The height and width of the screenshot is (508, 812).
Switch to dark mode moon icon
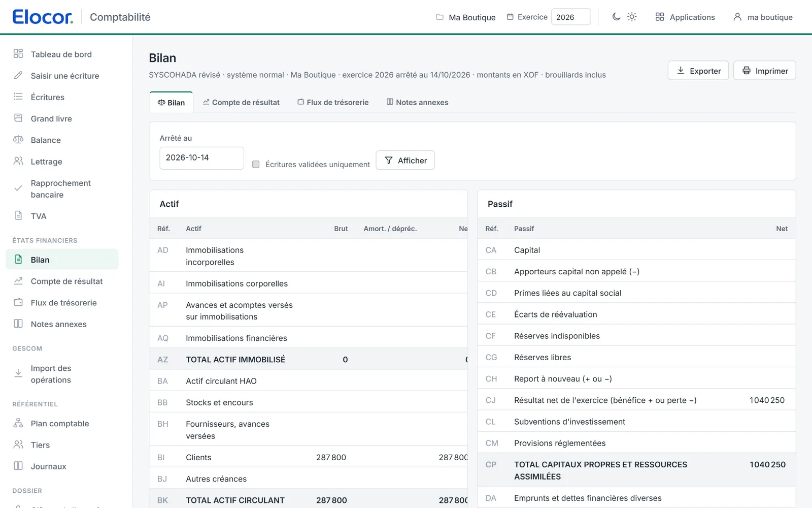pyautogui.click(x=616, y=17)
